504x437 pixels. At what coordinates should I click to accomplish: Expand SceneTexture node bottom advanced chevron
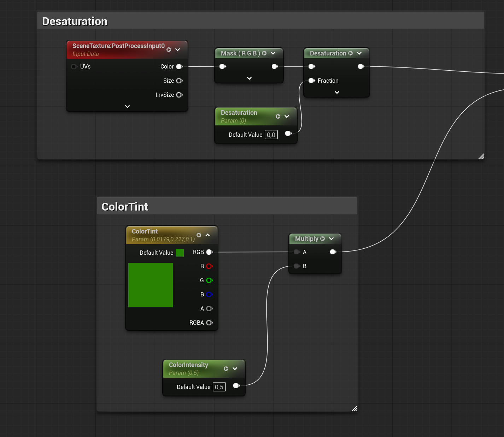click(127, 107)
